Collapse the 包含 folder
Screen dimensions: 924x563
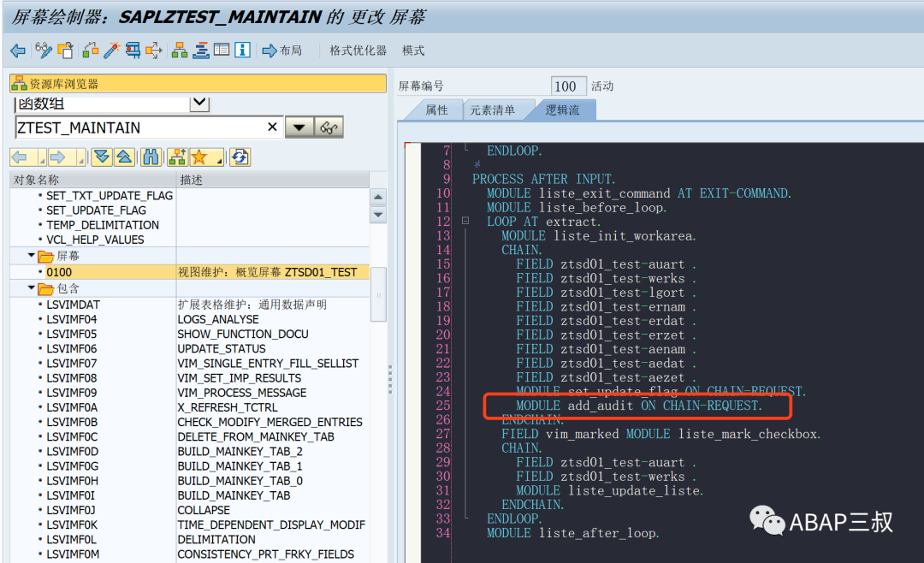pos(32,287)
